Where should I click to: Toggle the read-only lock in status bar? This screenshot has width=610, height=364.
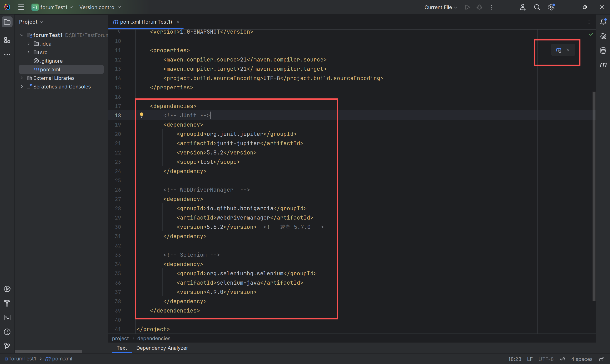(x=601, y=359)
